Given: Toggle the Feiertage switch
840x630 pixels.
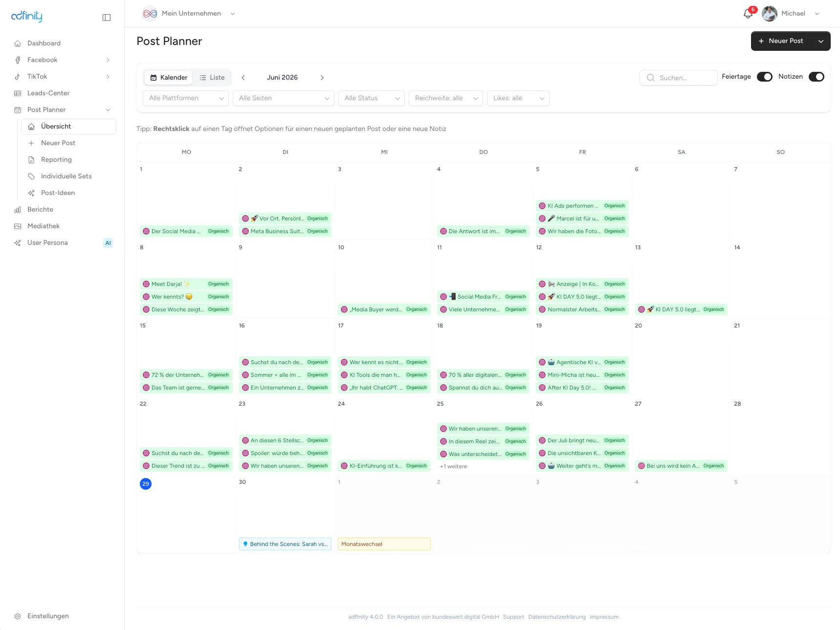Looking at the screenshot, I should (x=765, y=77).
